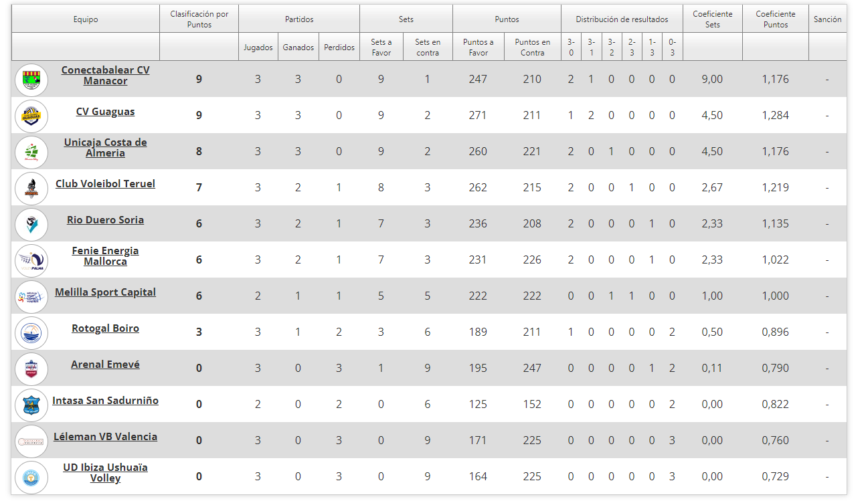Click Club Voleibol Teruel classification points 7
Image resolution: width=868 pixels, height=503 pixels.
tap(199, 188)
